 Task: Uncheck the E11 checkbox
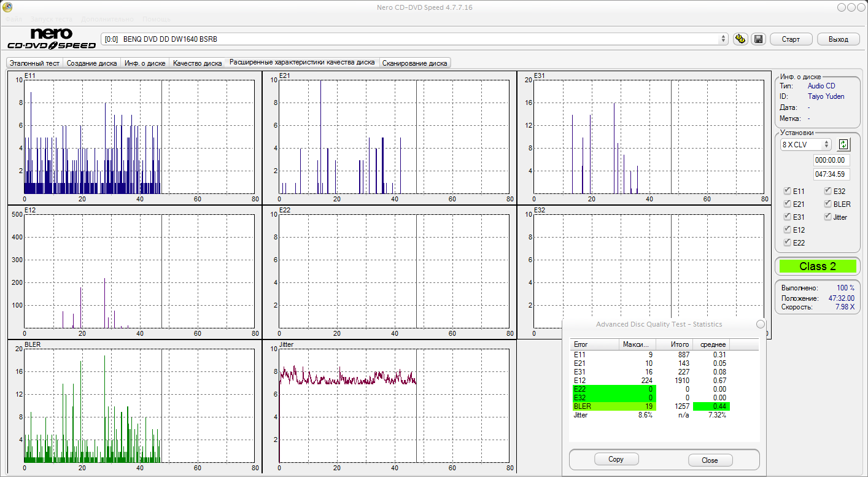point(788,192)
